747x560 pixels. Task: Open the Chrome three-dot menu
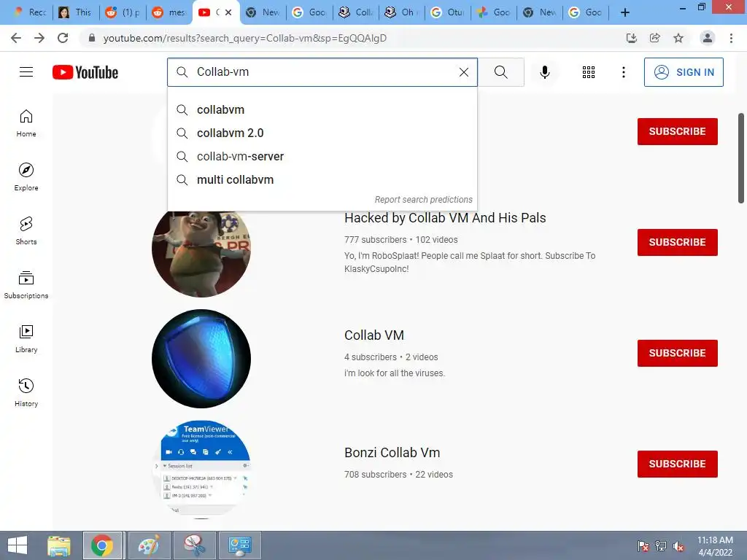pos(731,38)
